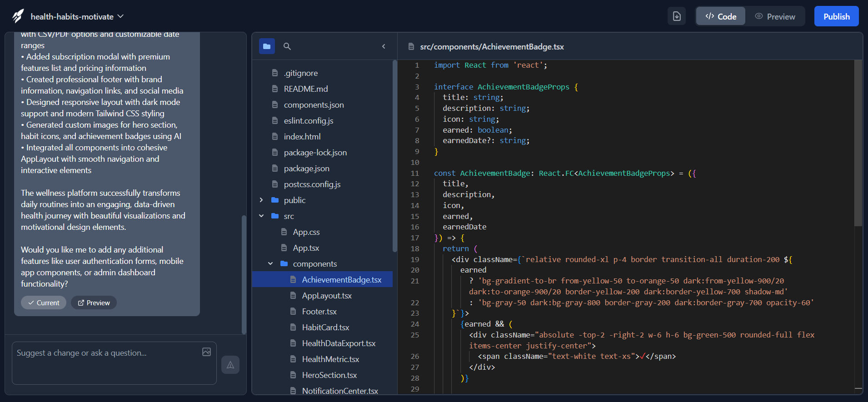This screenshot has height=402, width=868.
Task: Click the download file icon in header
Action: [x=677, y=16]
